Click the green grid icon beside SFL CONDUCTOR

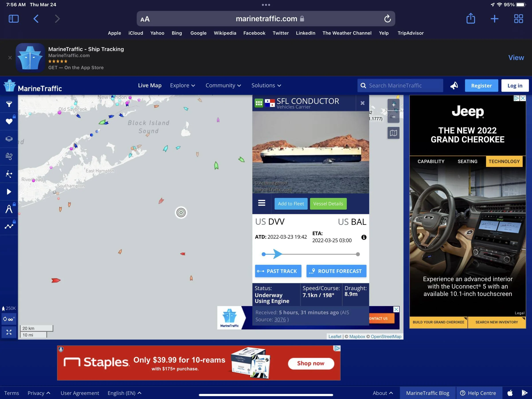(259, 103)
